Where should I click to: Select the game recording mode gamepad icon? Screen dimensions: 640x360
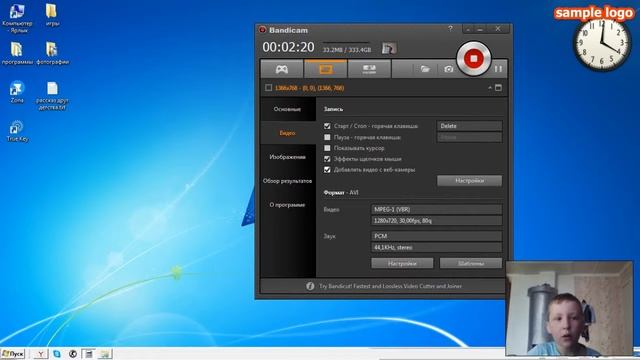(282, 69)
